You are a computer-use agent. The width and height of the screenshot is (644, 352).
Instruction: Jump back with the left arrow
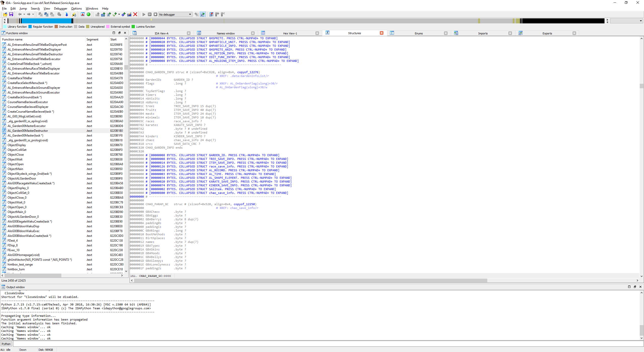click(20, 14)
